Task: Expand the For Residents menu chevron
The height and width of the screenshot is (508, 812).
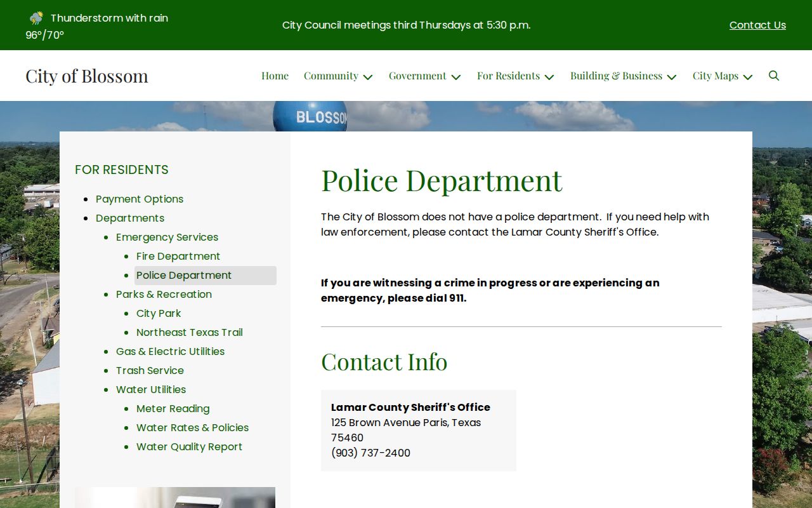Action: 549,77
